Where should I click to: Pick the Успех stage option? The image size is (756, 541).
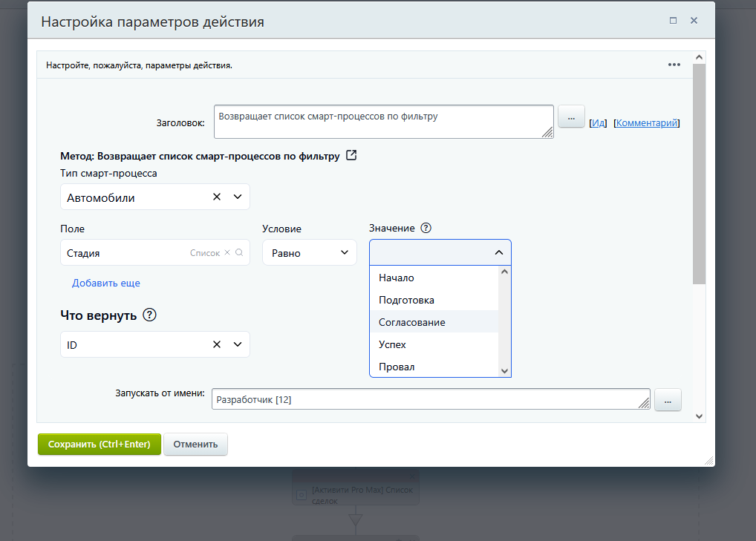[x=392, y=344]
